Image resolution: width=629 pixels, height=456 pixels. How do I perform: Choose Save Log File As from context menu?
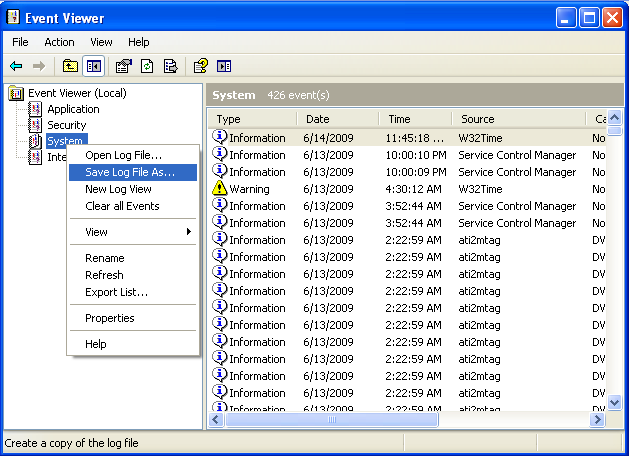pyautogui.click(x=130, y=172)
